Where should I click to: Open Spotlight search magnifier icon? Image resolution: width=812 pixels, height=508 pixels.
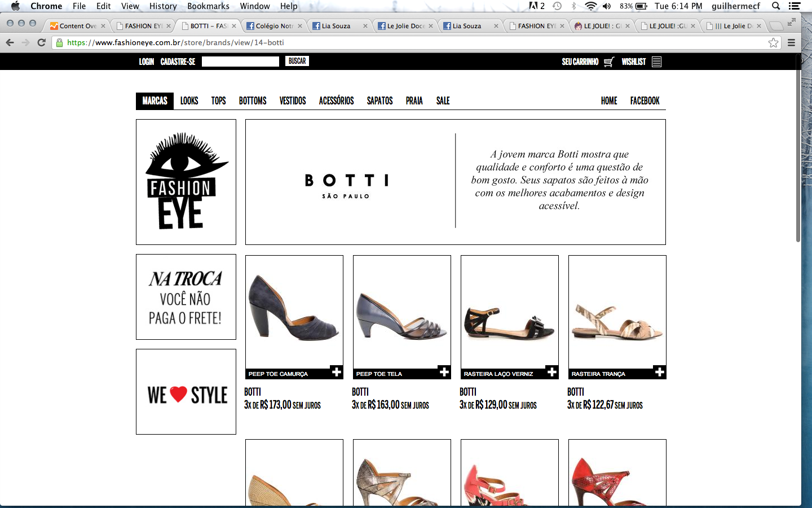click(776, 6)
